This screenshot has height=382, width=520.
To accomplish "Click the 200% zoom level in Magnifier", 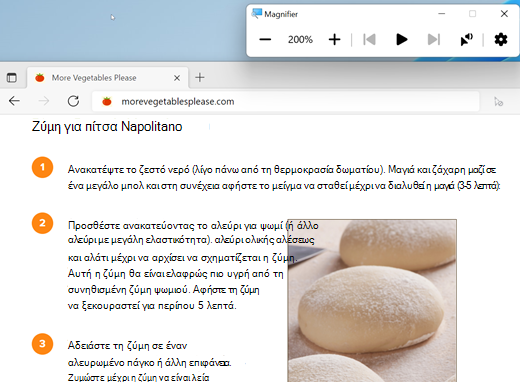I will (x=300, y=40).
